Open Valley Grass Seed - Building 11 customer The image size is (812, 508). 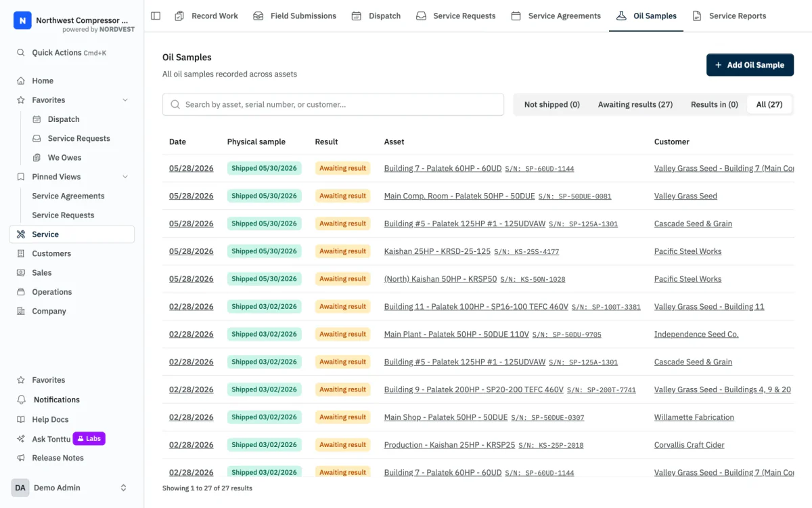tap(708, 307)
